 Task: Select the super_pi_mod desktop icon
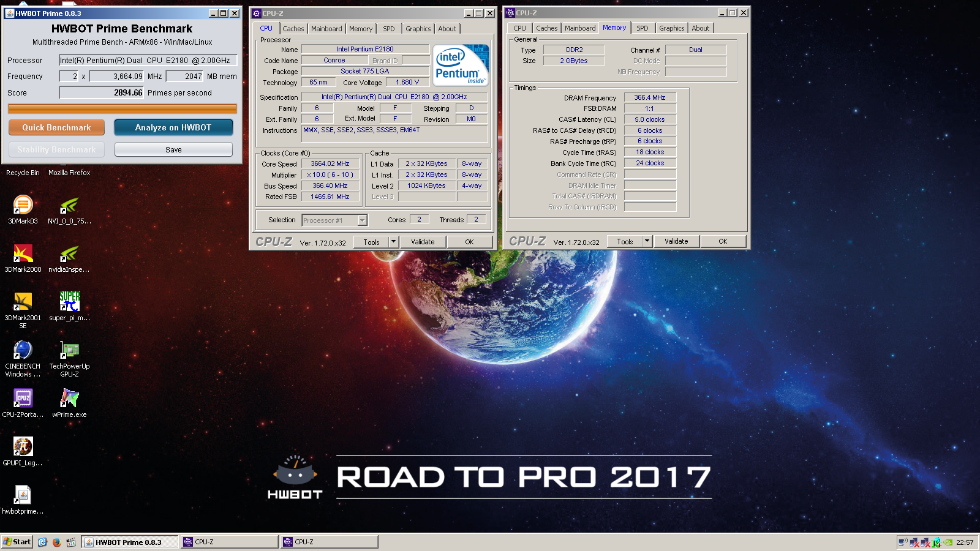69,306
